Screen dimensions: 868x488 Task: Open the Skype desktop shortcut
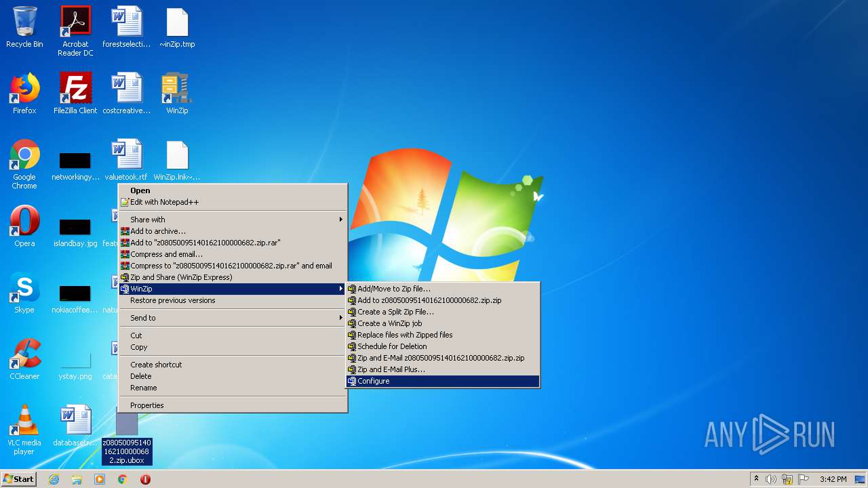pyautogui.click(x=24, y=293)
